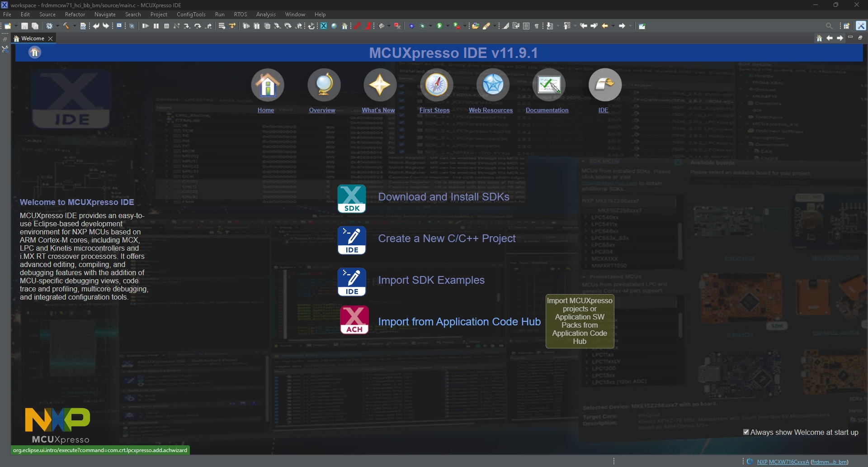
Task: Open the Refactor menu
Action: click(x=75, y=14)
